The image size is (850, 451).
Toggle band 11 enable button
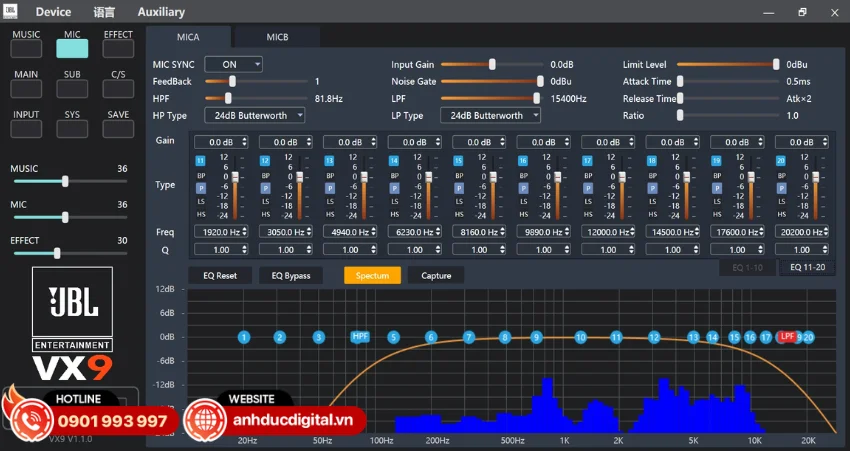[201, 161]
